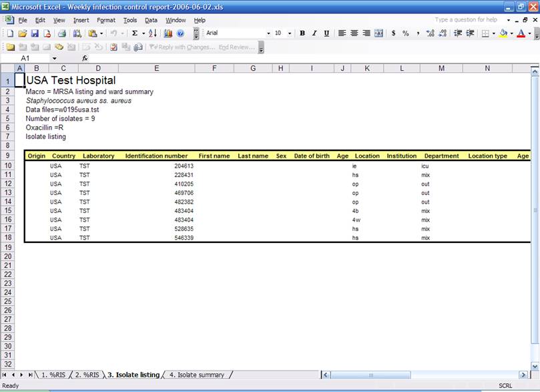The height and width of the screenshot is (392, 540).
Task: Click Type a question for help box
Action: 468,20
